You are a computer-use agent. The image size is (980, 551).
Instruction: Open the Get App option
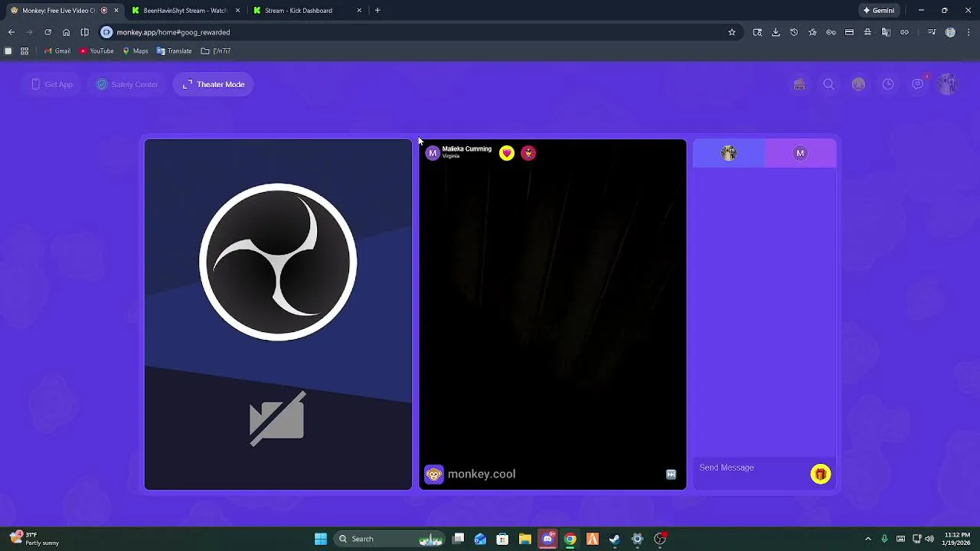coord(52,84)
